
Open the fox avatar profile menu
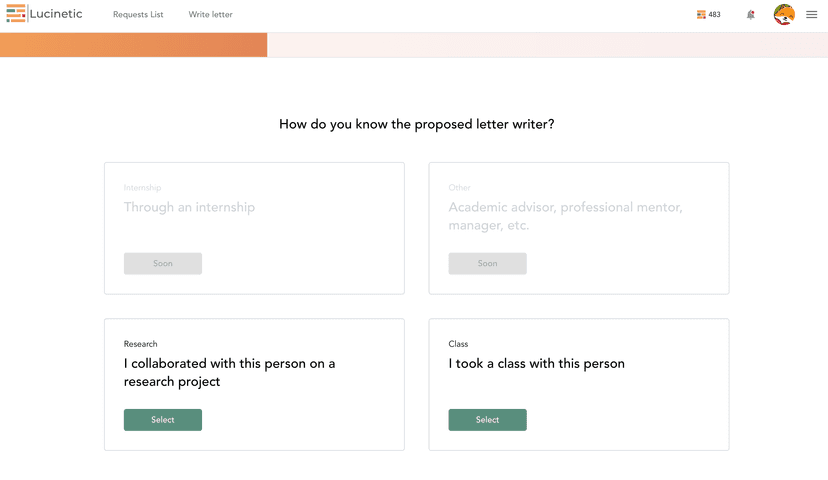(784, 15)
